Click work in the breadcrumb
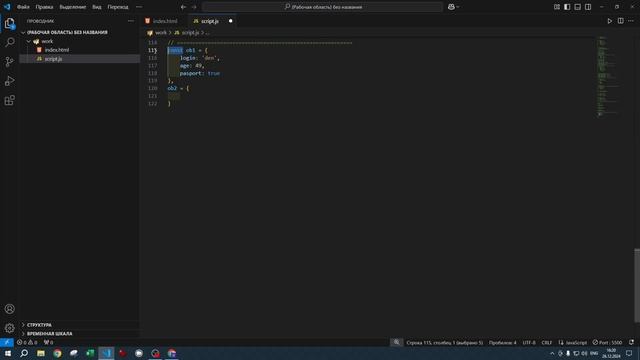Screen dimensions: 640x360 pos(161,33)
